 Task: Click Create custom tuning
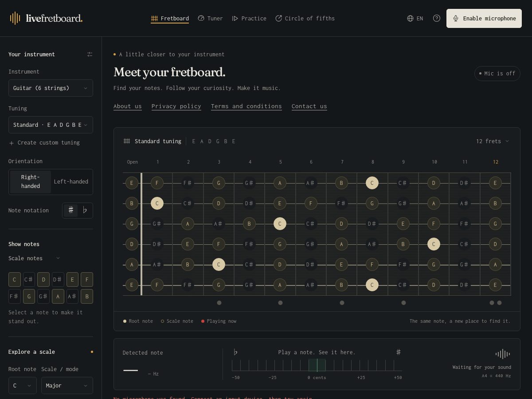44,143
